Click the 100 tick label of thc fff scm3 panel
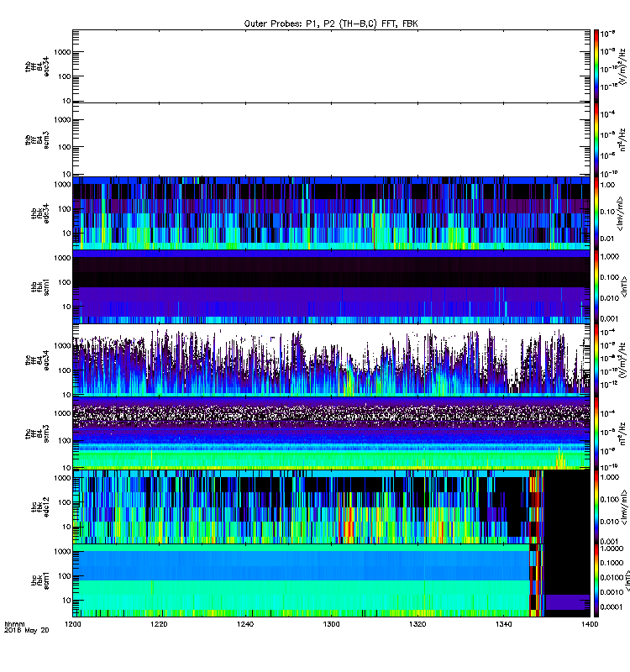The height and width of the screenshot is (672, 630). [65, 440]
